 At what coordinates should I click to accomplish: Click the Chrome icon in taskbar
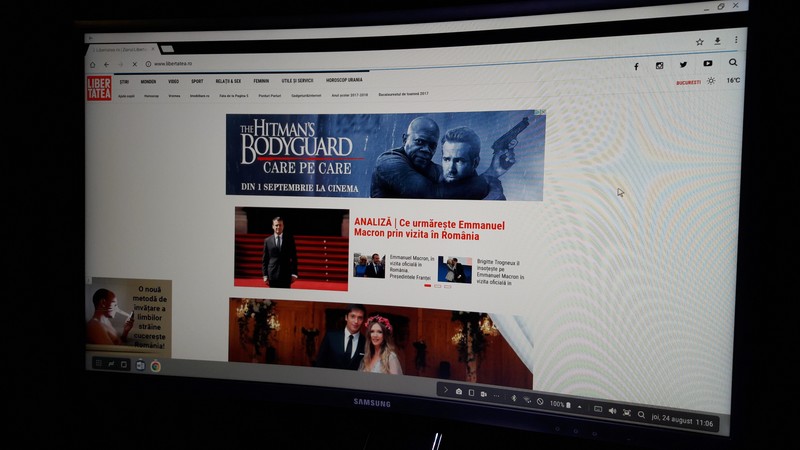[x=156, y=366]
